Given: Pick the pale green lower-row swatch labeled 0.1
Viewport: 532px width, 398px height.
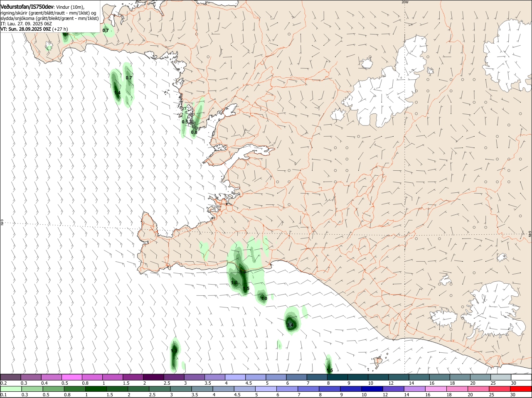Looking at the screenshot, I should click(x=11, y=389).
